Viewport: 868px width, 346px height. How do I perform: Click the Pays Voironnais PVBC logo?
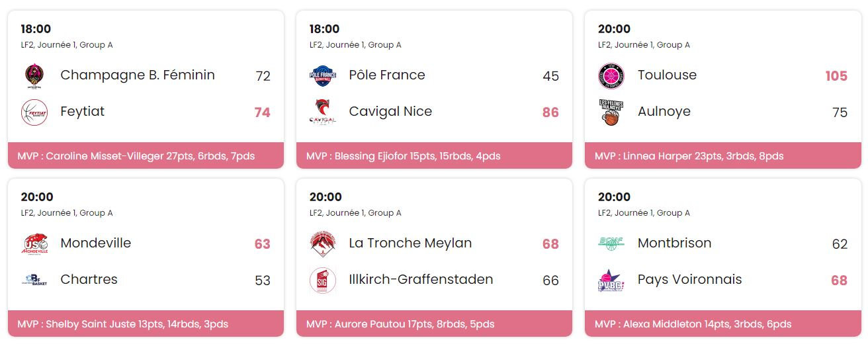click(x=611, y=281)
